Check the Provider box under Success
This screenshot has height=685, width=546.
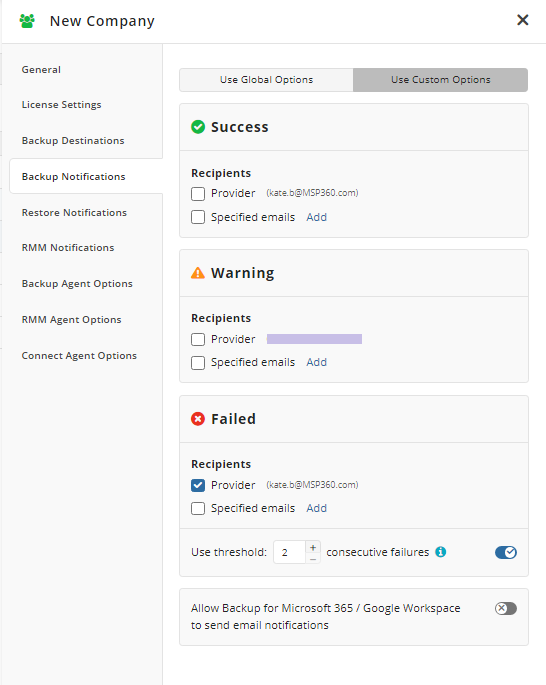[x=198, y=194]
